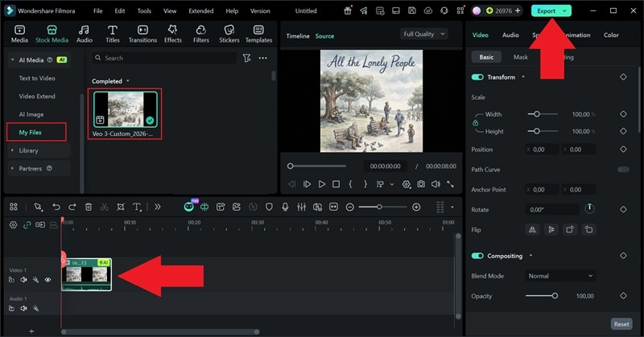Image resolution: width=644 pixels, height=337 pixels.
Task: Select Video Extend option
Action: pyautogui.click(x=37, y=96)
